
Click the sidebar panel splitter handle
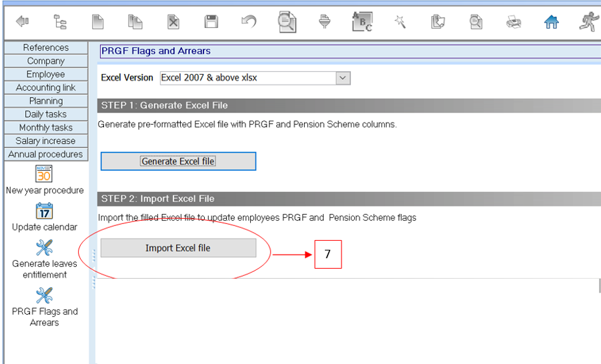(93, 267)
